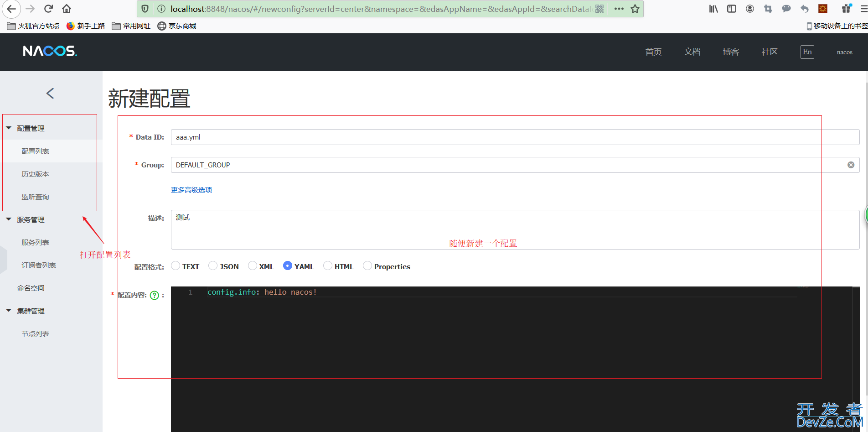The width and height of the screenshot is (868, 432).
Task: Select the YAML format radio
Action: click(288, 266)
